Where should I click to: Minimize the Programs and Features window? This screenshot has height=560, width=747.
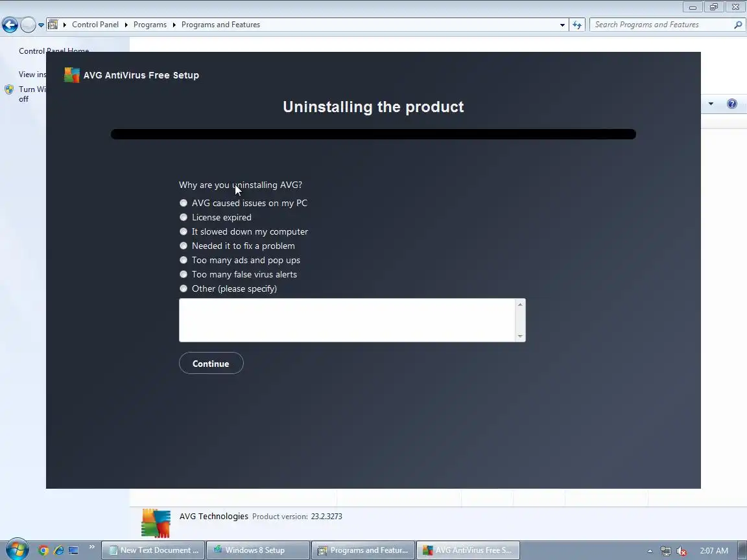pos(693,6)
